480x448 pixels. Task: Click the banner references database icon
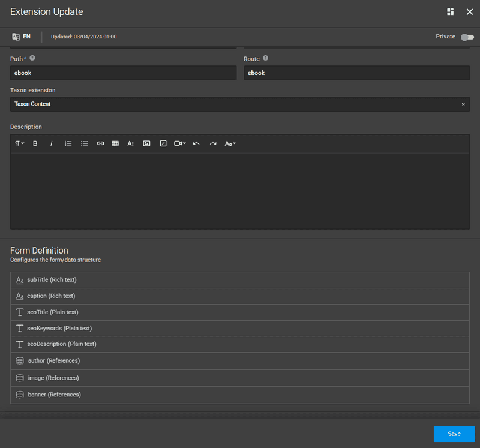point(20,395)
